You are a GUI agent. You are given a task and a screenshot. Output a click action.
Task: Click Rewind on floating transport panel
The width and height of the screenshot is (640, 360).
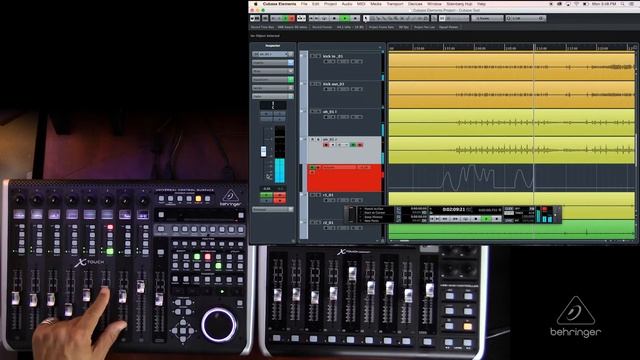click(x=445, y=219)
